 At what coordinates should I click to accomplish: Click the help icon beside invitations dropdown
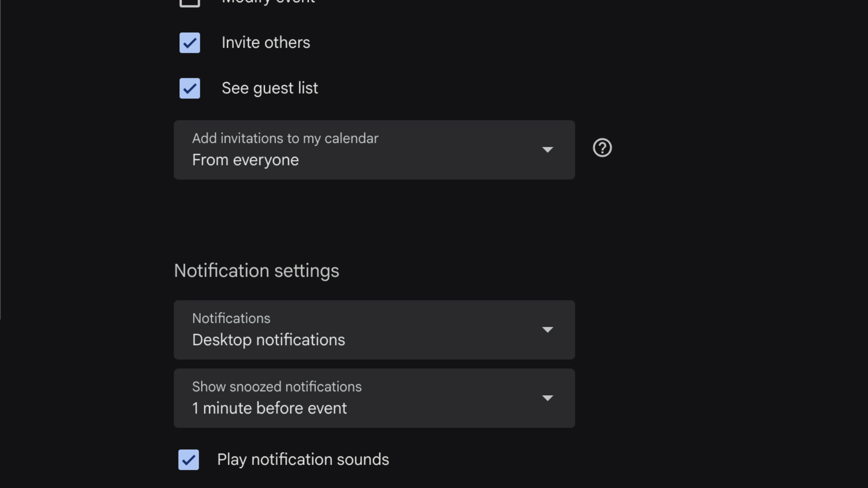pyautogui.click(x=602, y=148)
